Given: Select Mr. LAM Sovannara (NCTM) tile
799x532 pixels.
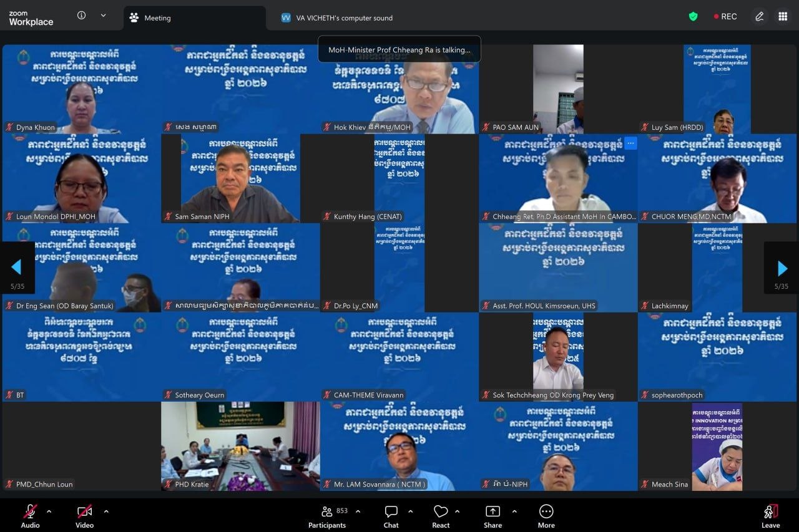Looking at the screenshot, I should [399, 446].
